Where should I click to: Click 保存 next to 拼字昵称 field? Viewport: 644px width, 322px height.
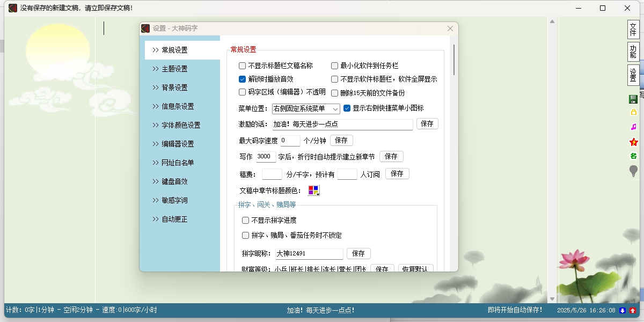click(x=358, y=253)
